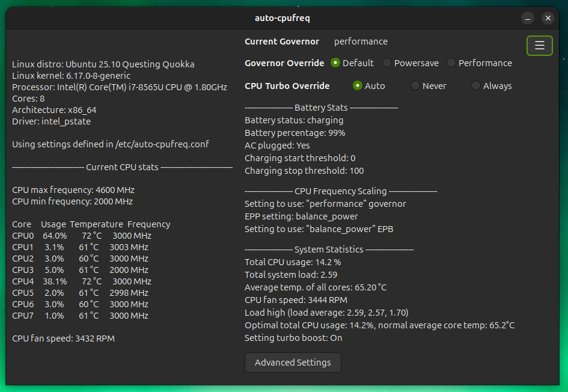Image resolution: width=568 pixels, height=392 pixels.
Task: Click Battery status: charging
Action: click(294, 120)
